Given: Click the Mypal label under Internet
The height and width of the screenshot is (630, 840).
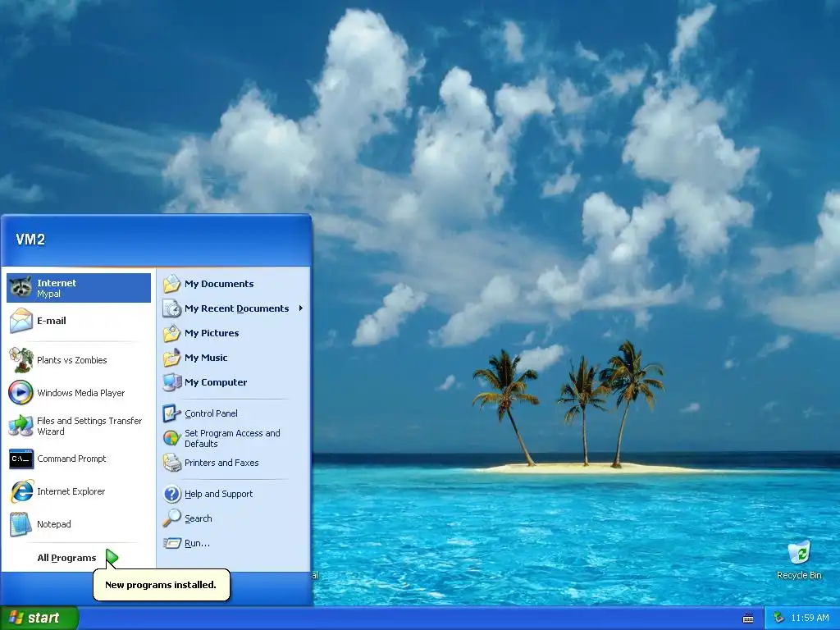Looking at the screenshot, I should click(48, 294).
